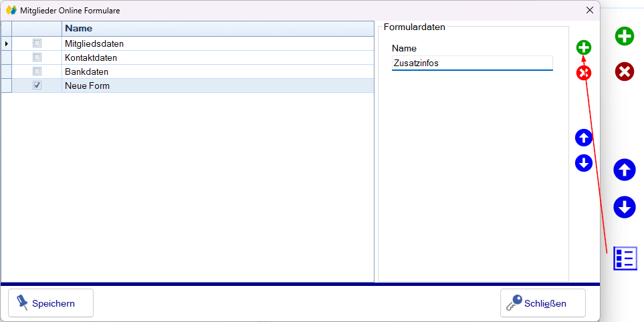This screenshot has height=322, width=644.
Task: Enable the Mitgliedsdaten checkbox
Action: 37,43
